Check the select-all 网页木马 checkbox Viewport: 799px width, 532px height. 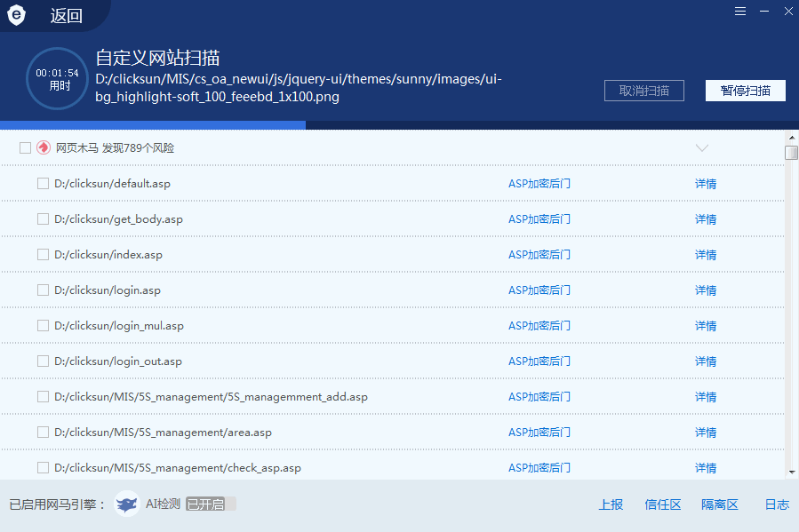click(25, 148)
